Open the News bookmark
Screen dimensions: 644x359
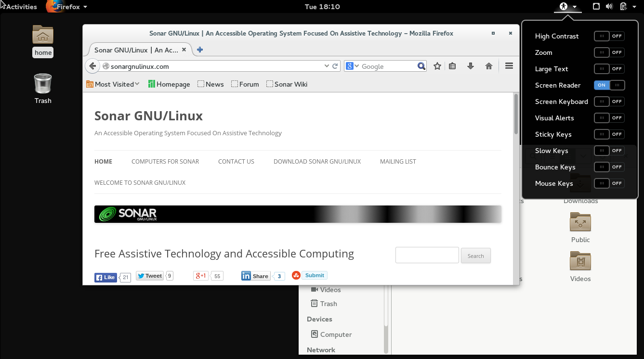[210, 84]
